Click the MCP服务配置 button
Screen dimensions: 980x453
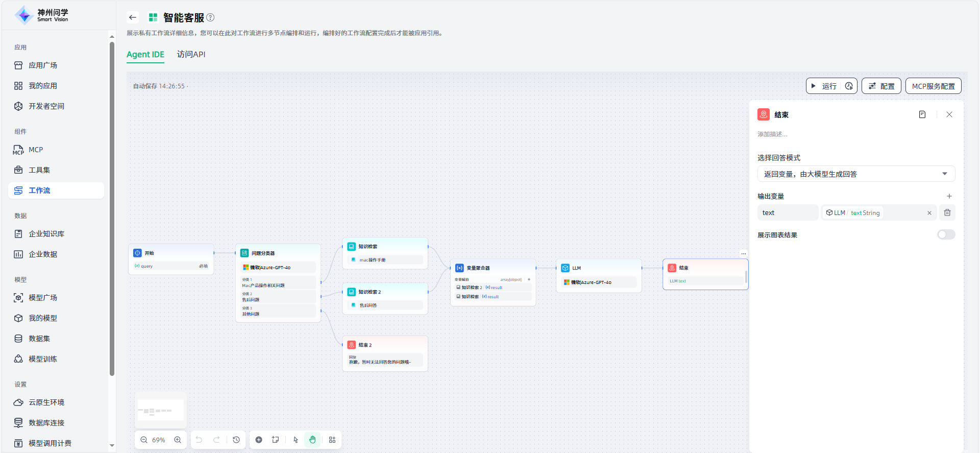pos(933,86)
